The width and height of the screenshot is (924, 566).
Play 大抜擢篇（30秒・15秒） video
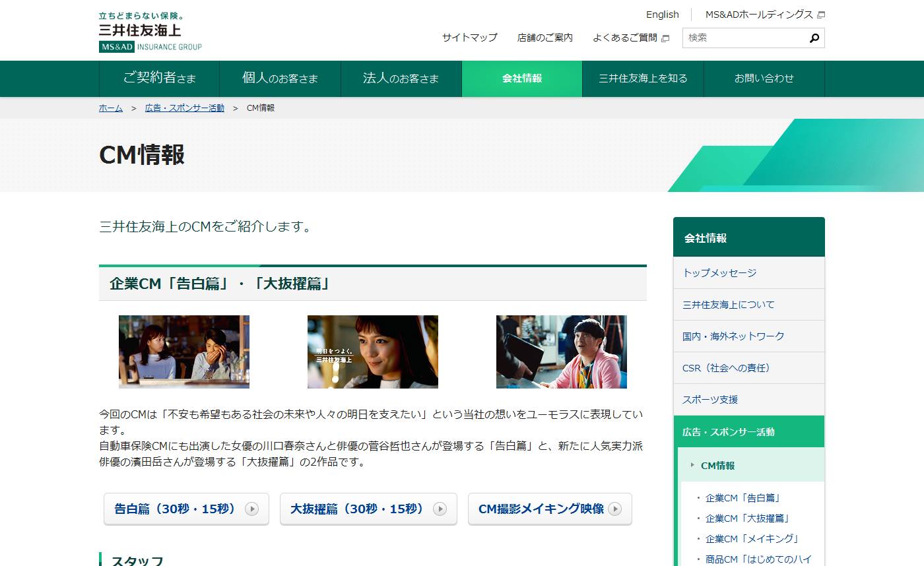[x=368, y=509]
